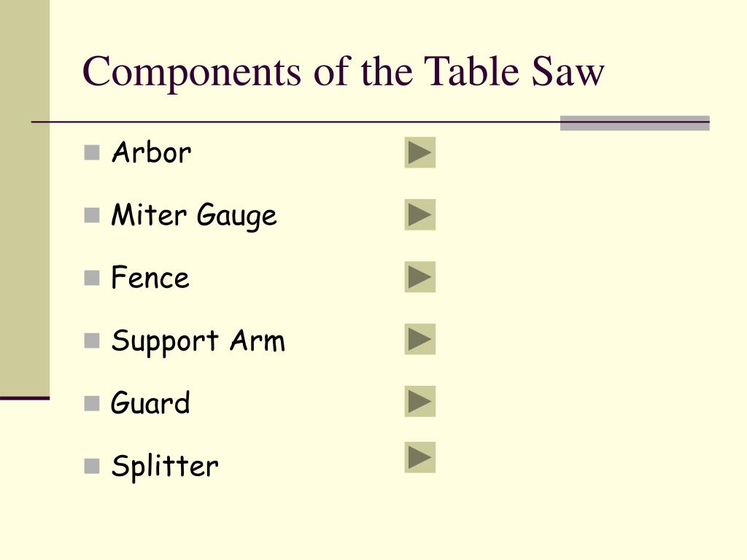Click the Components of the Table Saw title
747x560 pixels.
coord(344,72)
